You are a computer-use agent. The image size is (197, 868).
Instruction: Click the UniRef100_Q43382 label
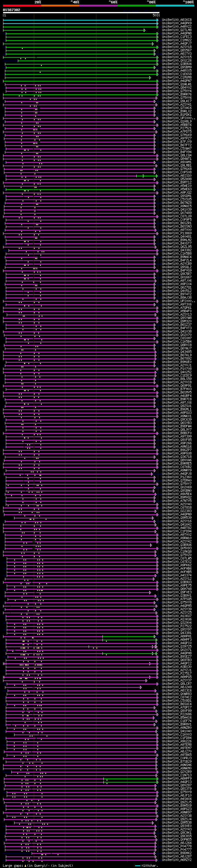(x=176, y=250)
